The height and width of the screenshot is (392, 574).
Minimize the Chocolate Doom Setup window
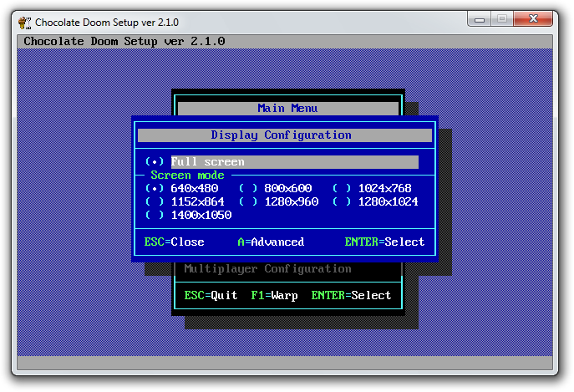(480, 20)
